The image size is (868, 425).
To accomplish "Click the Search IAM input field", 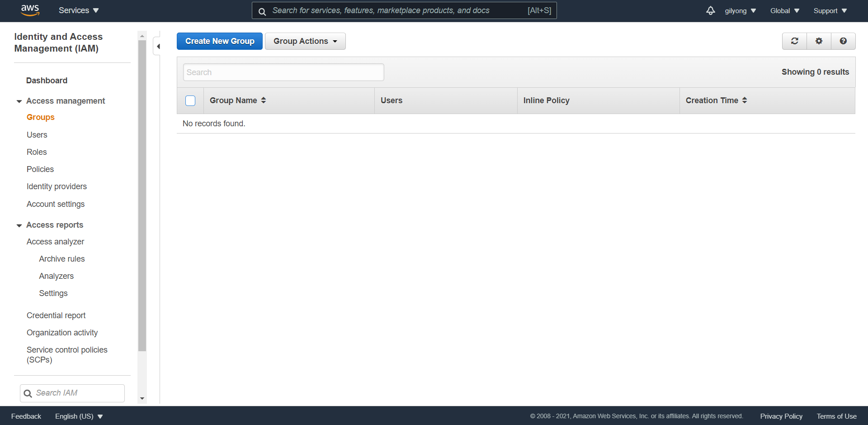I will coord(72,393).
